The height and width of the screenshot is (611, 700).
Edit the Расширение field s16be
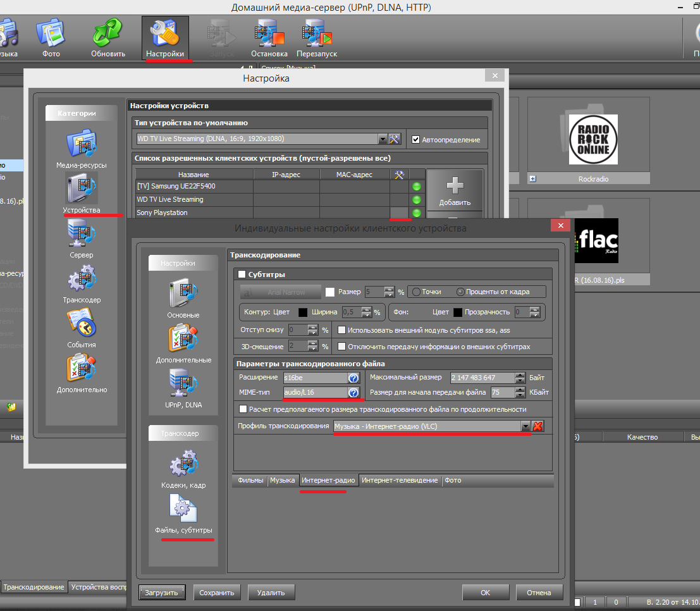(x=316, y=378)
